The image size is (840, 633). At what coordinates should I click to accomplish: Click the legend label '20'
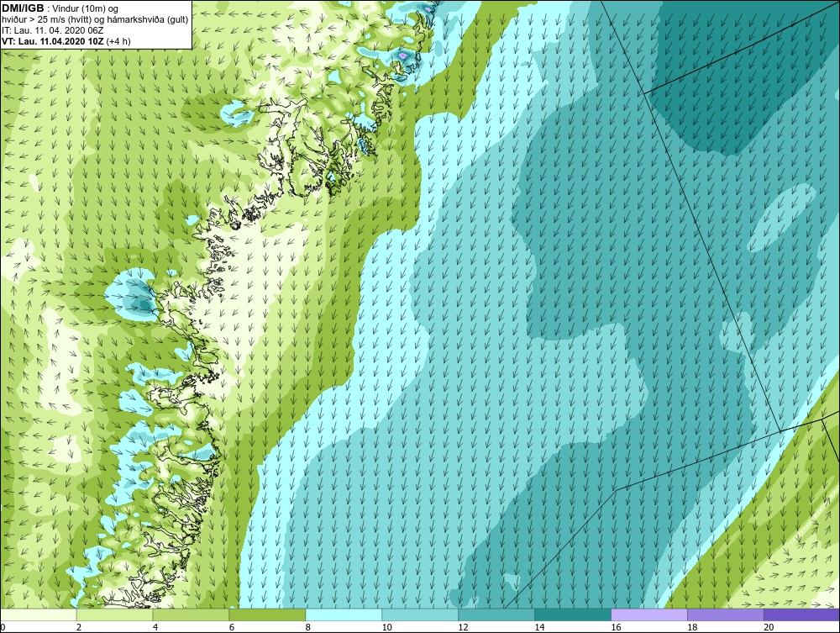[769, 627]
